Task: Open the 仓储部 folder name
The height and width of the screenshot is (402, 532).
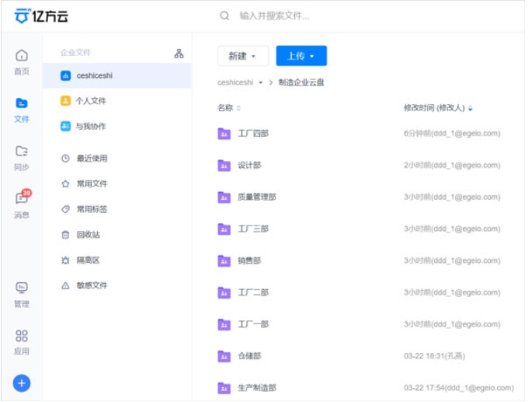Action: point(249,356)
